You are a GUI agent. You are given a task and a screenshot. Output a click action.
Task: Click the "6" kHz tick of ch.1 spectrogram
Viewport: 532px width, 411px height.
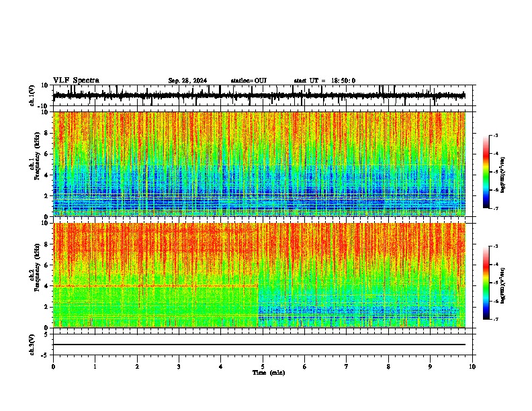pyautogui.click(x=46, y=154)
